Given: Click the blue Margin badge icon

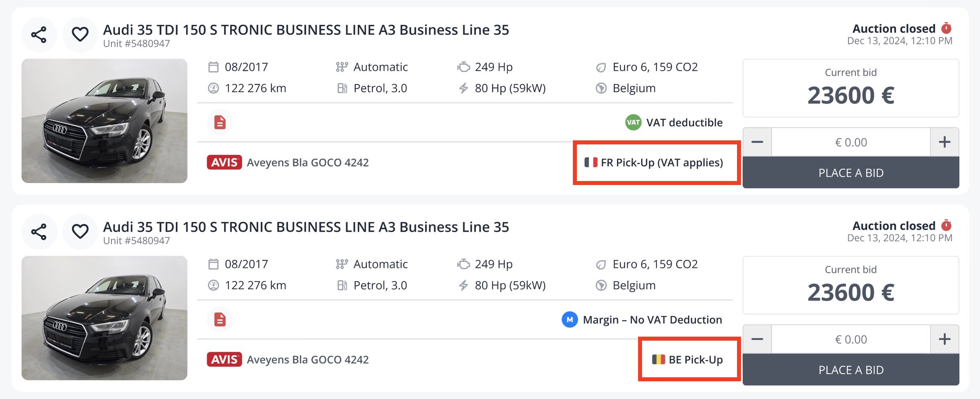Looking at the screenshot, I should (570, 320).
